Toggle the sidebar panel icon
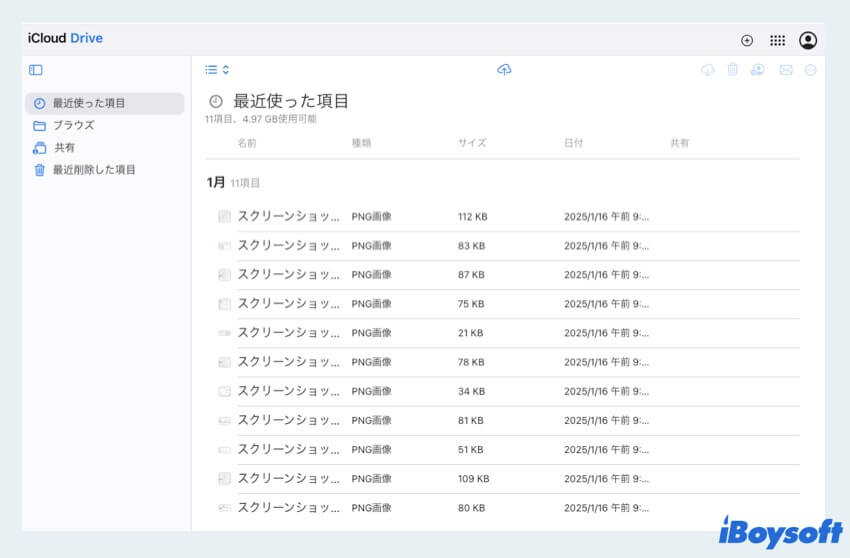The image size is (850, 558). [x=36, y=70]
